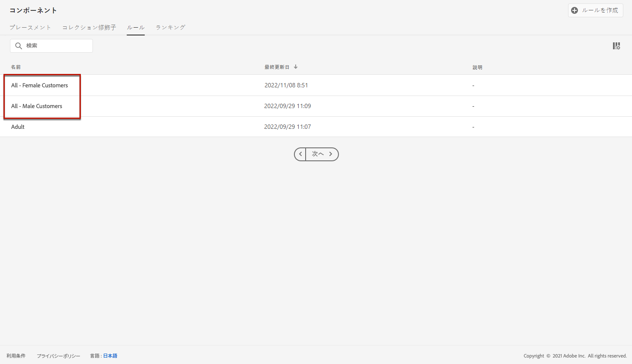Select the ルール tab

coord(136,28)
